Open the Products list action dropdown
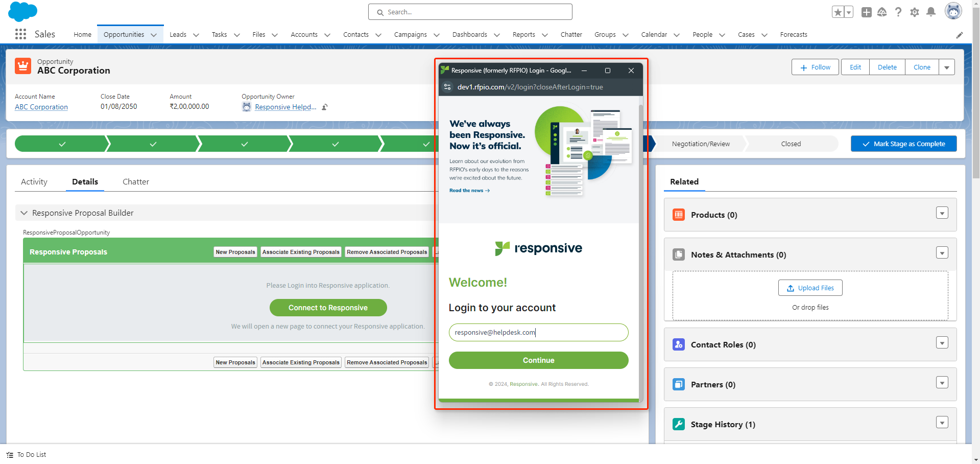980x464 pixels. pos(942,213)
